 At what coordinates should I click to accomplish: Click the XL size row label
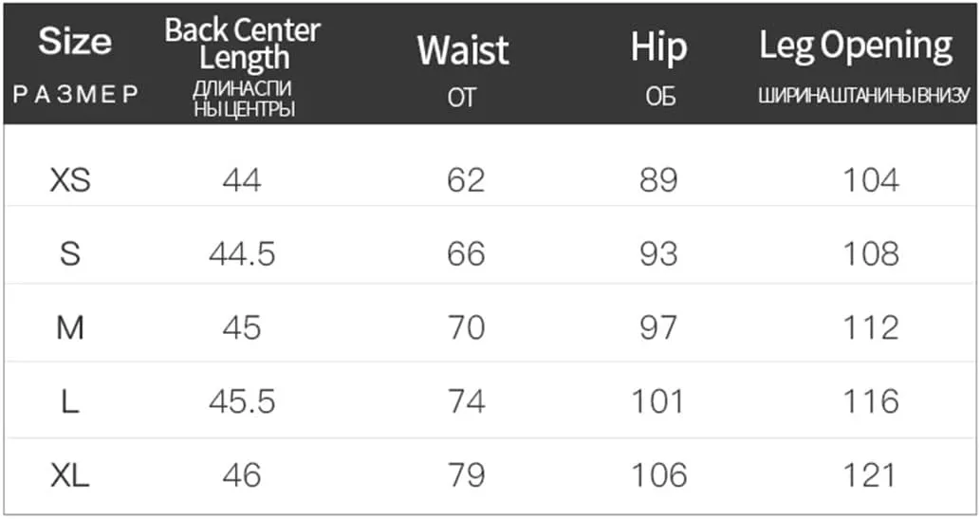click(x=70, y=475)
